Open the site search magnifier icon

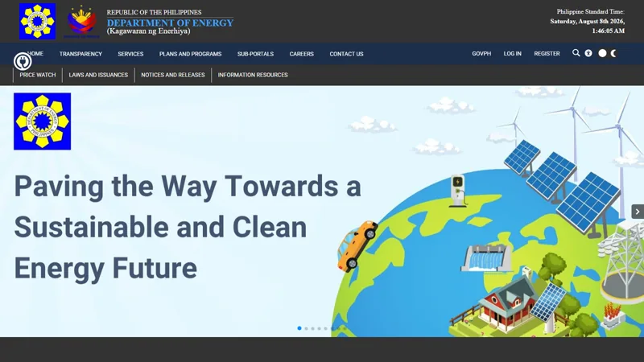click(576, 53)
